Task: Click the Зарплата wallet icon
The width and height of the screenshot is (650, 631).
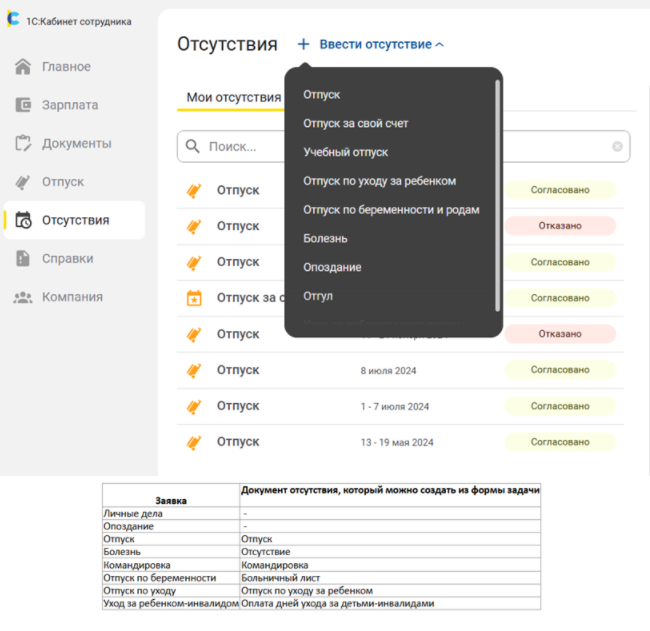Action: tap(24, 105)
